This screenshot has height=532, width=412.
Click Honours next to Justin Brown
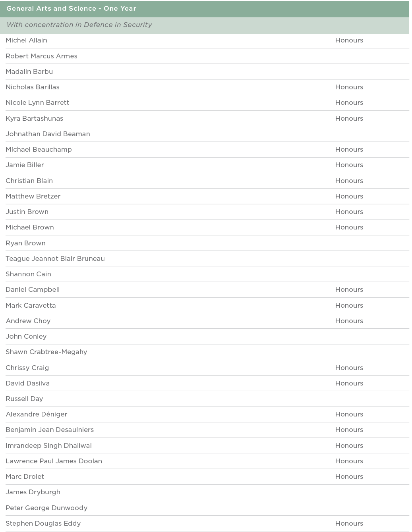pos(349,212)
